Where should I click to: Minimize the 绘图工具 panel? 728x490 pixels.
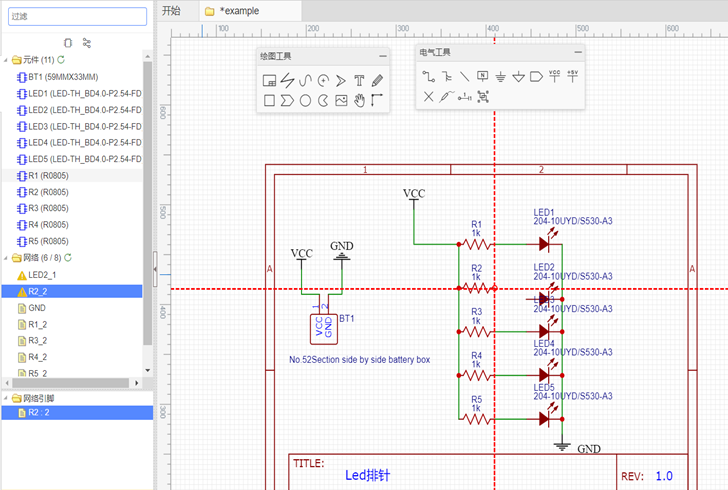tap(382, 56)
